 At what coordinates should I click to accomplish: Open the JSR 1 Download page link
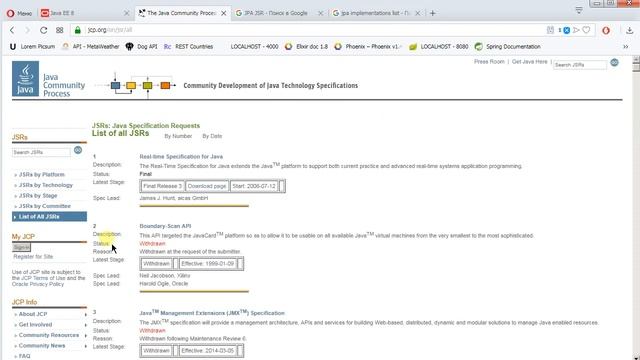click(x=207, y=186)
